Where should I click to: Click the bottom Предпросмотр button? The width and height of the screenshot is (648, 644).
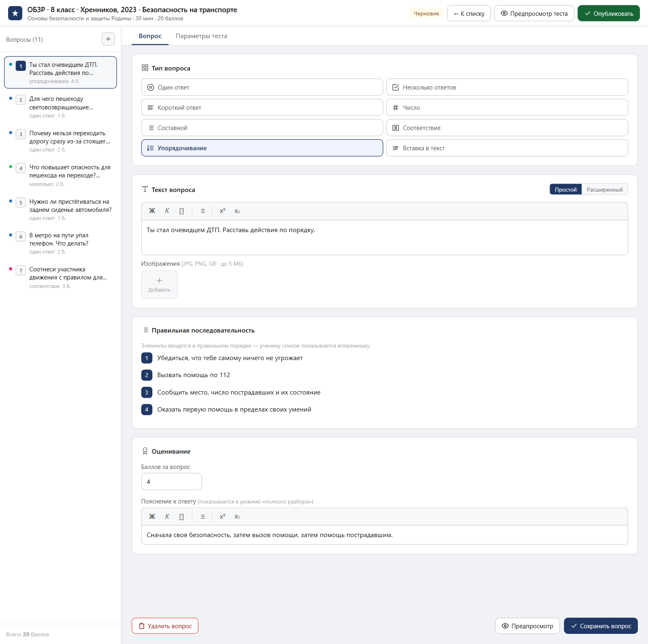point(527,626)
